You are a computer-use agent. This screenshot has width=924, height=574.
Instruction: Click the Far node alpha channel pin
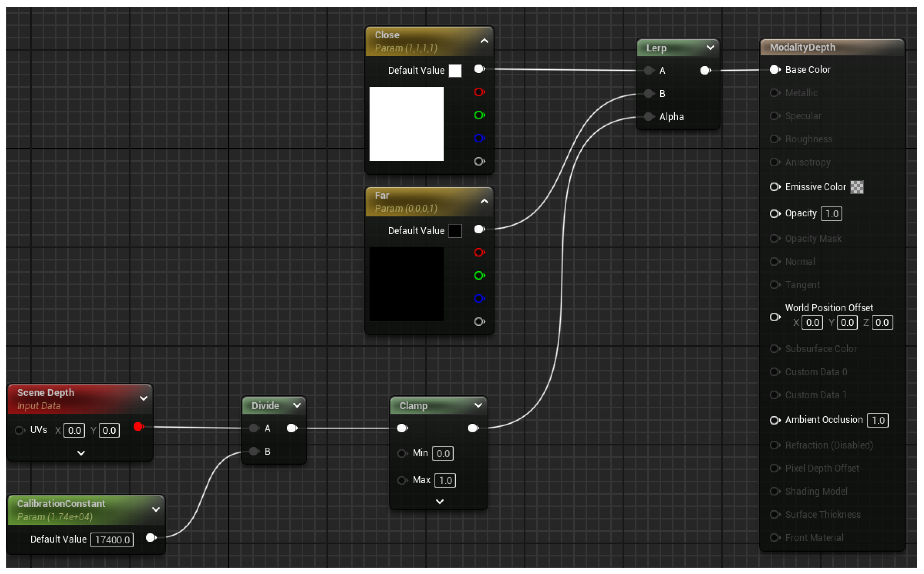tap(480, 322)
